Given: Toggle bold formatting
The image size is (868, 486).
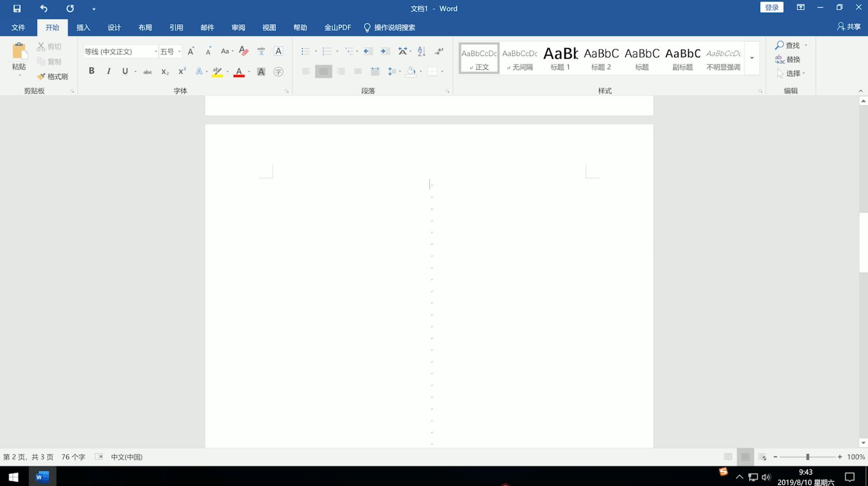Looking at the screenshot, I should click(91, 71).
